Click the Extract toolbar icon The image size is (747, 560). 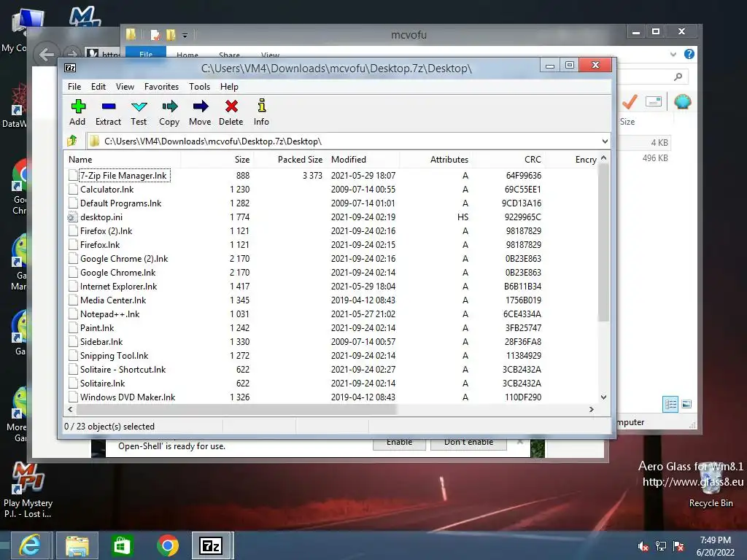pyautogui.click(x=109, y=106)
